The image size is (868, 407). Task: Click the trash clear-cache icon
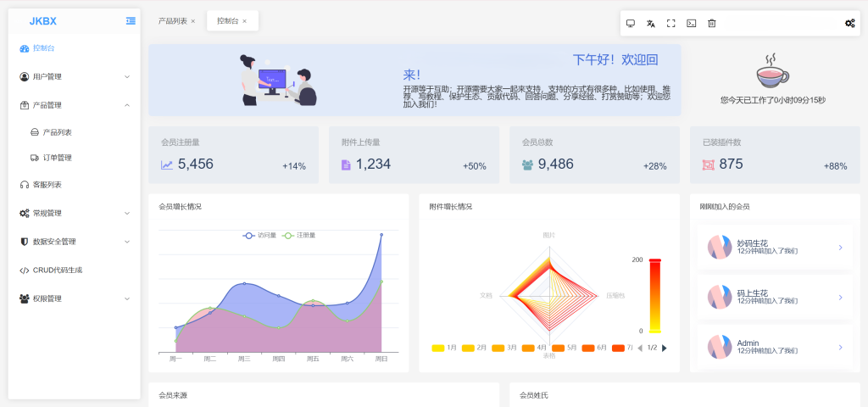[x=712, y=23]
